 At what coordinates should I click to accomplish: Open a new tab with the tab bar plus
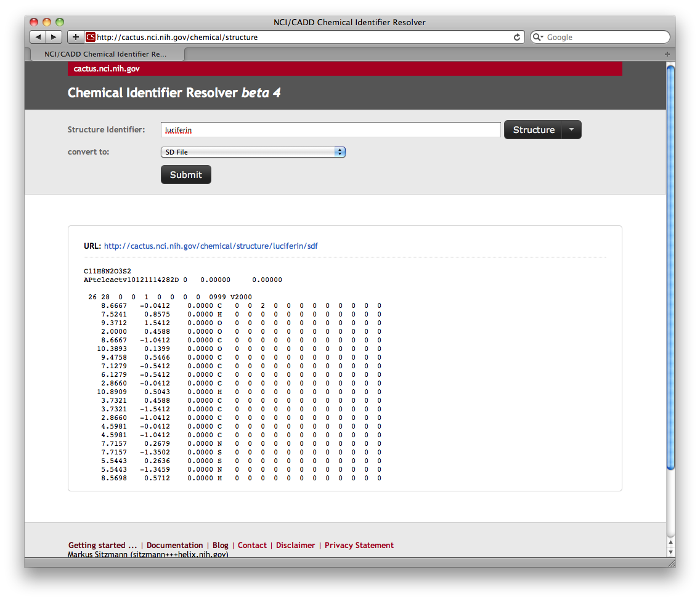tap(667, 54)
